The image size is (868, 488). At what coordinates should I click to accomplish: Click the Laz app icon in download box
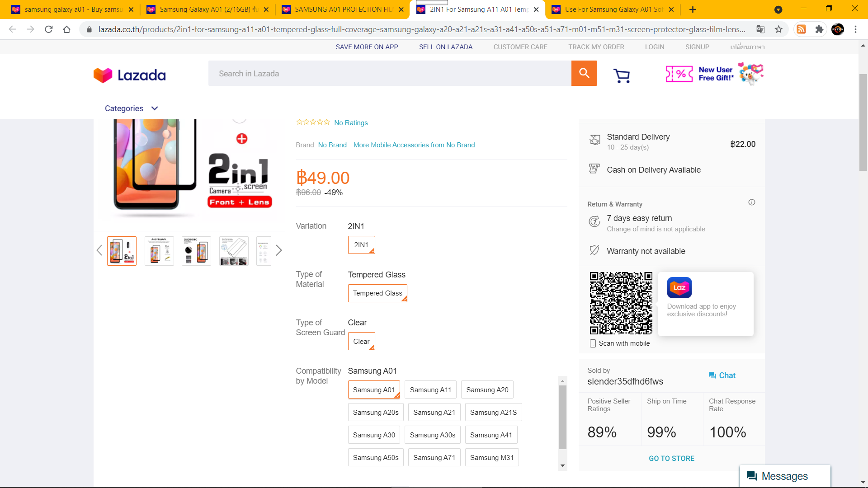(x=679, y=287)
